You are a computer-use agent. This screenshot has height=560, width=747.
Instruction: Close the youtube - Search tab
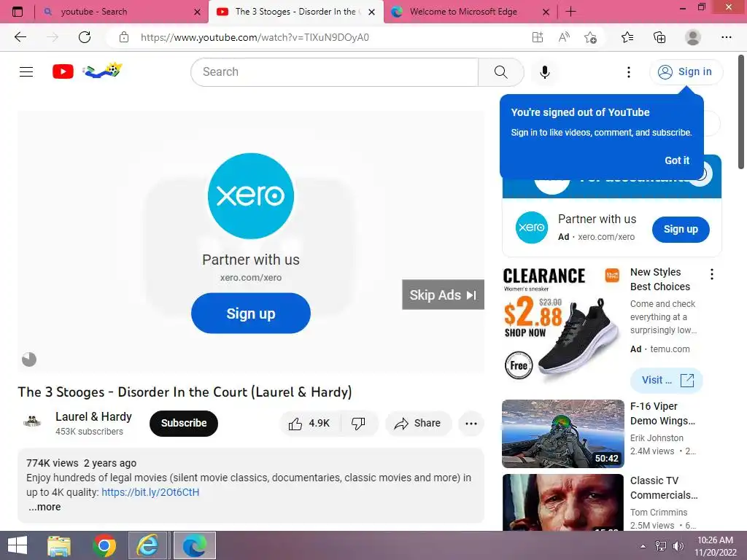[x=197, y=12]
